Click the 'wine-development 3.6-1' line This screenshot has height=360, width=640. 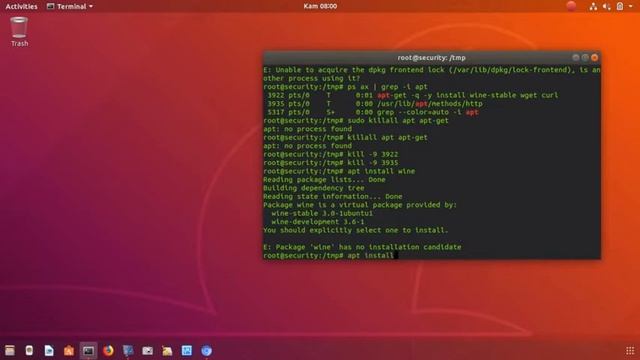[x=318, y=222]
